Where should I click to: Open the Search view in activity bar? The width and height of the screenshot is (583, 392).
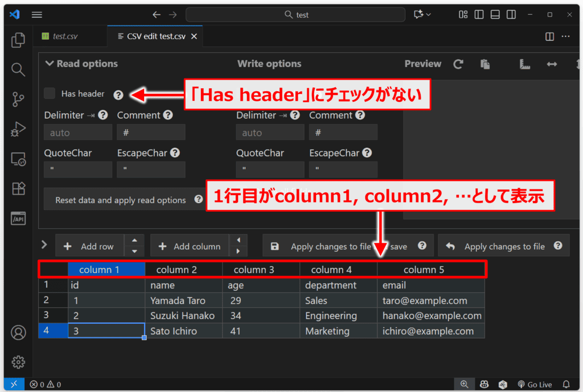[x=18, y=70]
